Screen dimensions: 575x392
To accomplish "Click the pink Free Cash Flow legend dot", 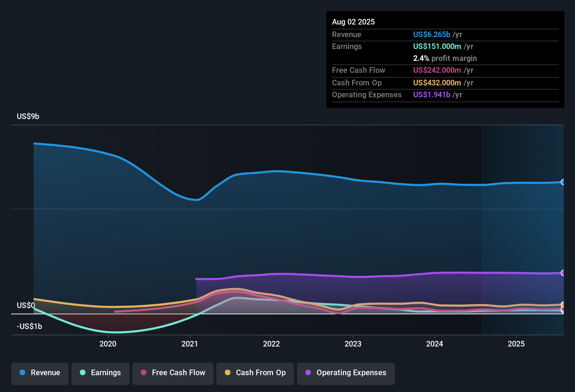I will (x=143, y=373).
